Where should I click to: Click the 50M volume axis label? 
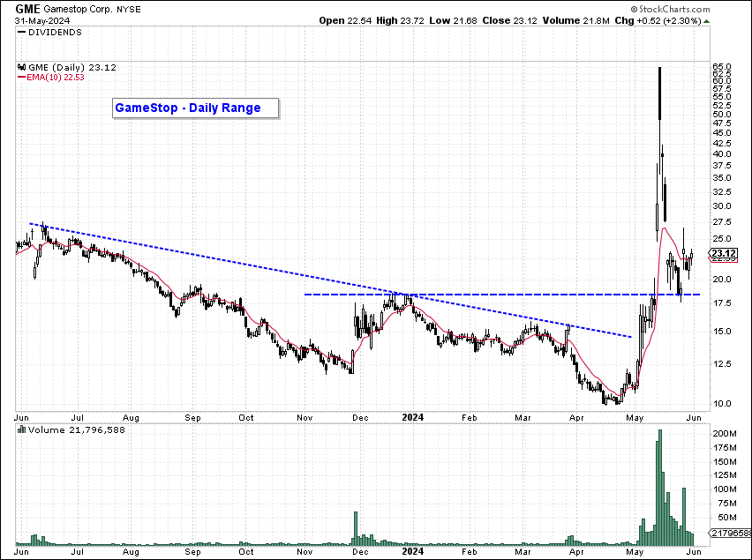(x=727, y=518)
